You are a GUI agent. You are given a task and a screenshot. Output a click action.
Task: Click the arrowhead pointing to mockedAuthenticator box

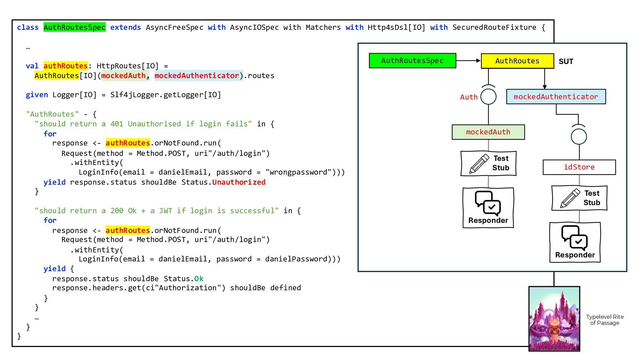(x=544, y=87)
